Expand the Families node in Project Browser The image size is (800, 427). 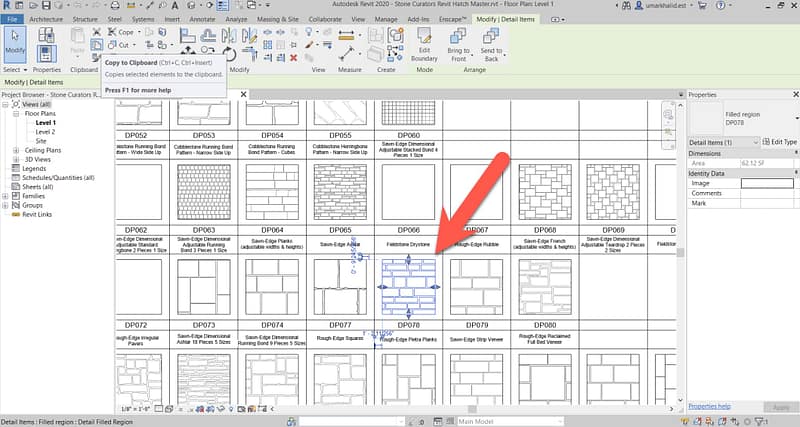(x=7, y=195)
